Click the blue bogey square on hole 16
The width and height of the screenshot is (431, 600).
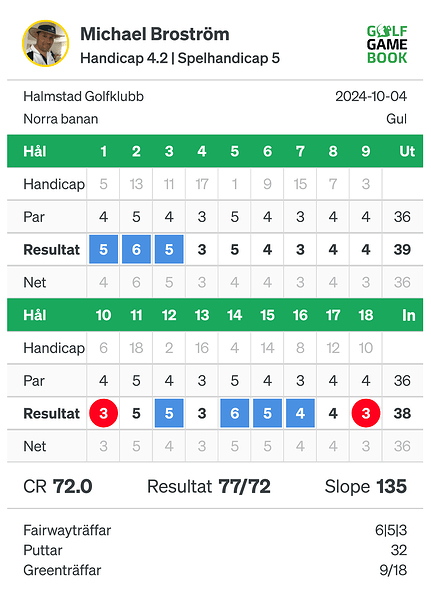pos(300,413)
